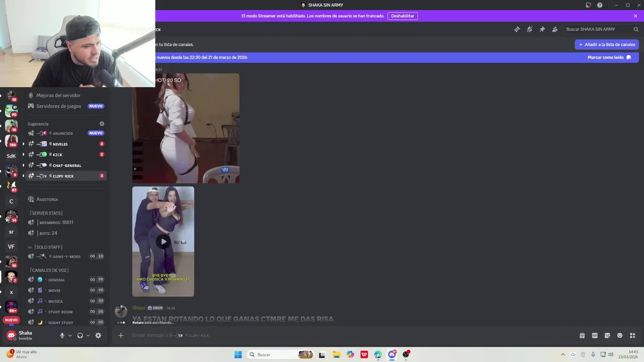Screen dimensions: 644x362
Task: Click Marcar como leído
Action: [x=609, y=57]
